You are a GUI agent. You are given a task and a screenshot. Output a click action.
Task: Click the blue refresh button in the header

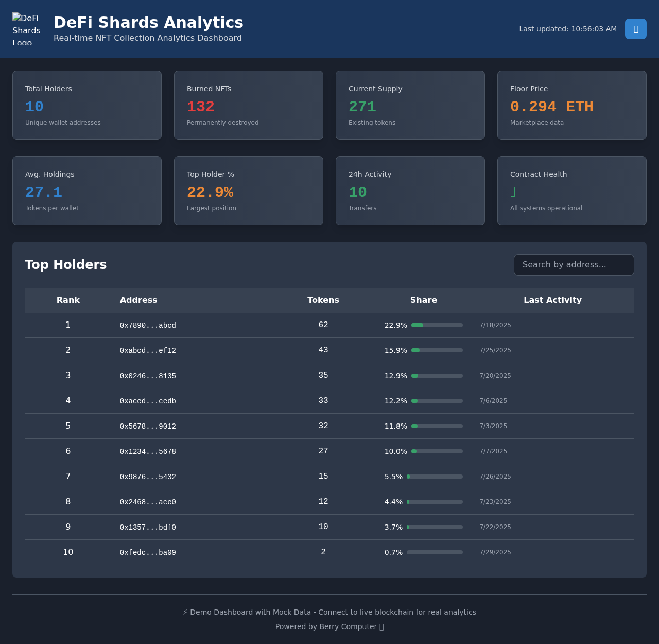click(635, 29)
